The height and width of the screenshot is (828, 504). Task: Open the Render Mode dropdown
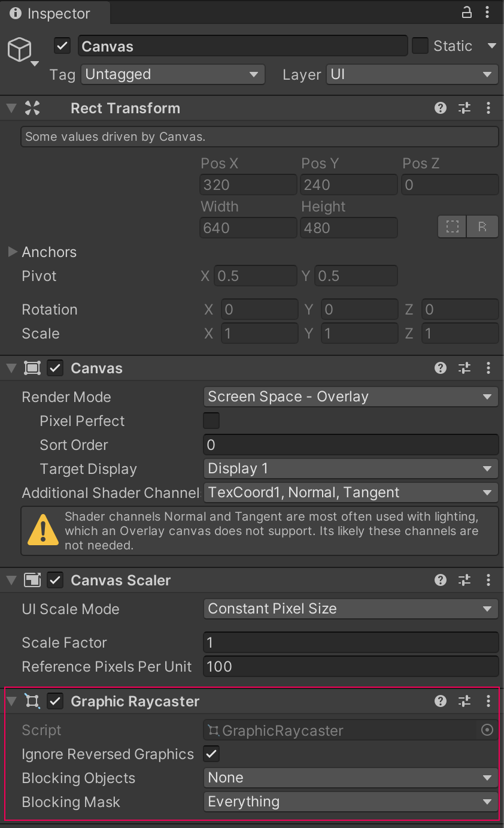click(351, 397)
